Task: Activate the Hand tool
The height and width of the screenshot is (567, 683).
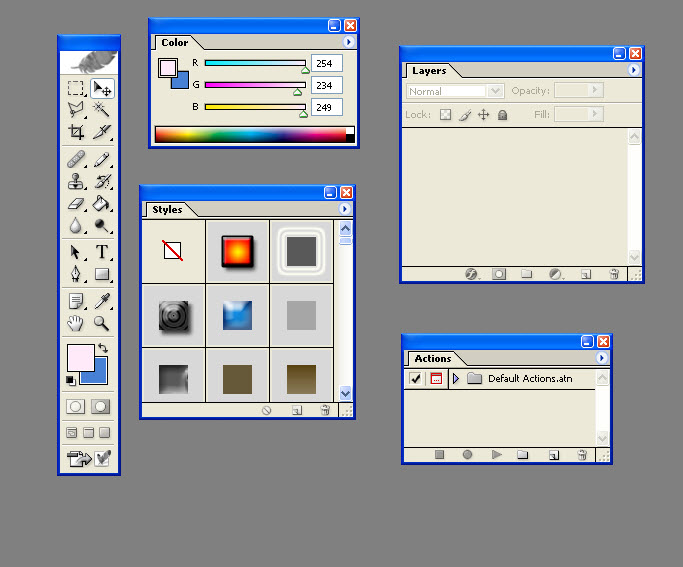Action: coord(76,323)
